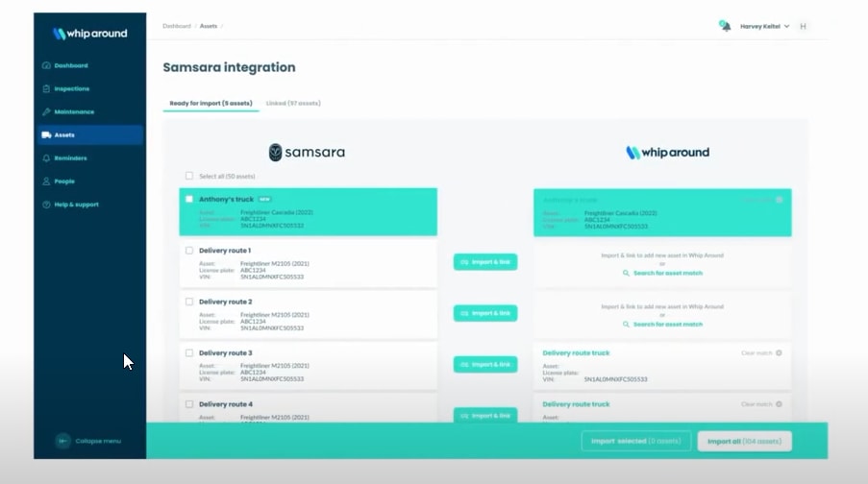Image resolution: width=868 pixels, height=484 pixels.
Task: Click the Assets breadcrumb link
Action: [209, 26]
